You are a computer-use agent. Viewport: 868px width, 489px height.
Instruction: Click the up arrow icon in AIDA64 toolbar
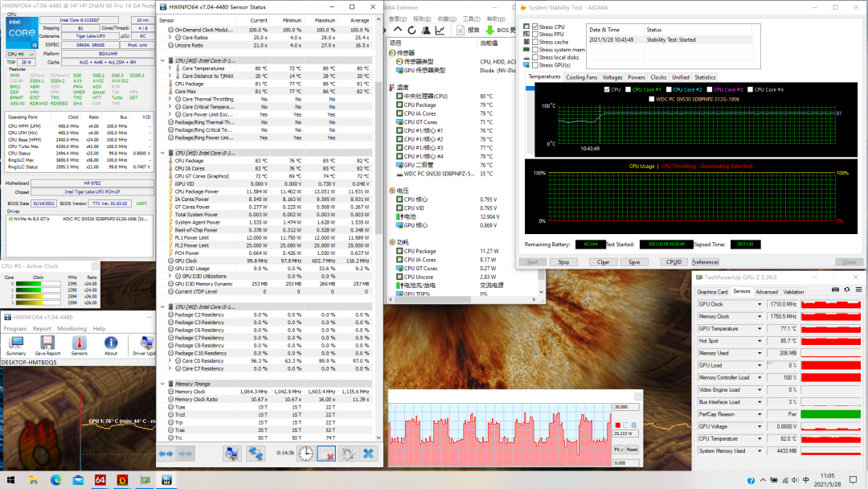point(398,30)
